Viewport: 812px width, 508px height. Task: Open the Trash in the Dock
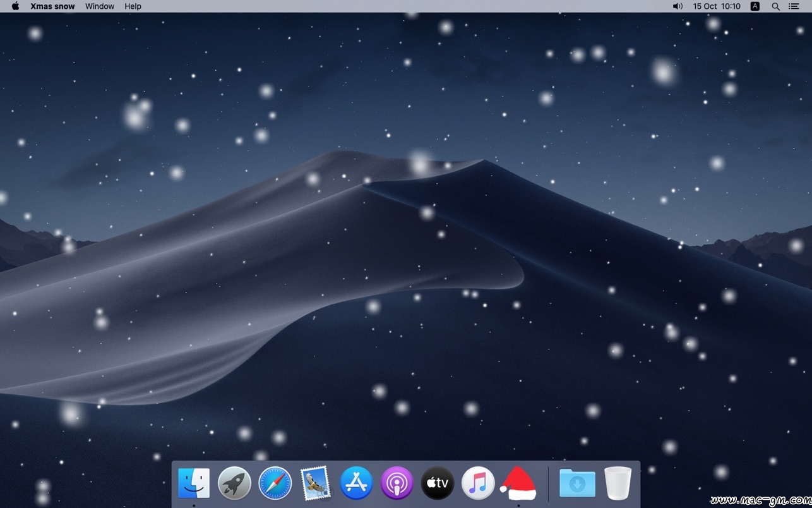(x=618, y=483)
